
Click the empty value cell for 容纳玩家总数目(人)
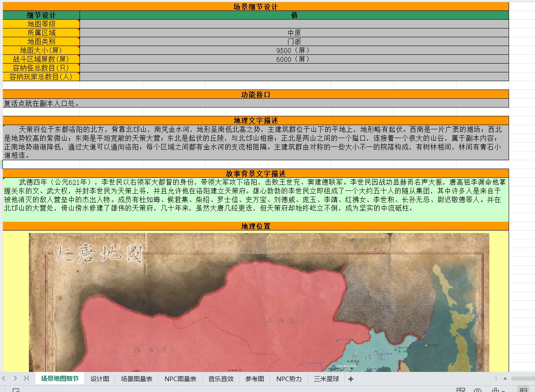pos(294,77)
